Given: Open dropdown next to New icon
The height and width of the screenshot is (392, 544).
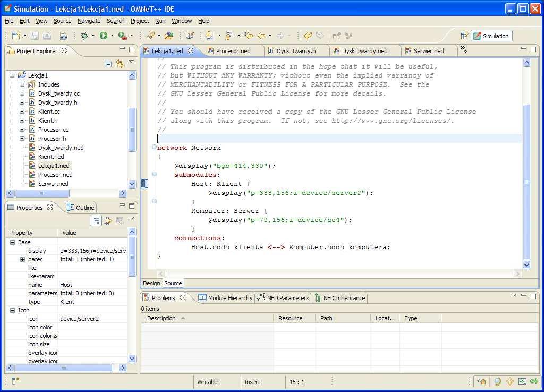Looking at the screenshot, I should 24,36.
